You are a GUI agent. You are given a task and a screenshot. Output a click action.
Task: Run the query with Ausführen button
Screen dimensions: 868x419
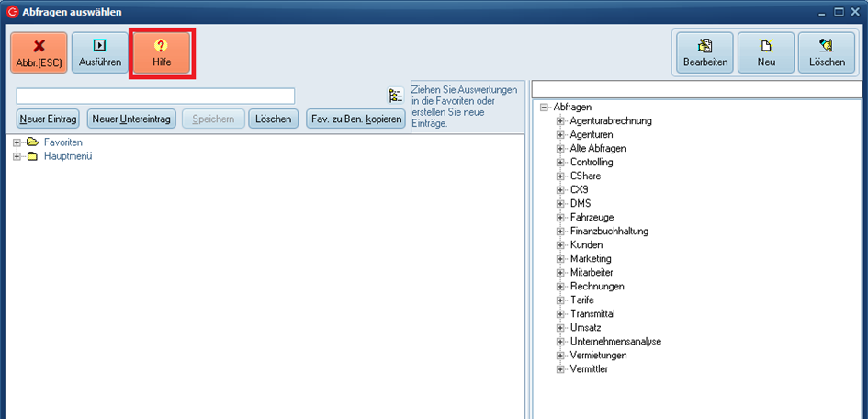click(x=99, y=53)
